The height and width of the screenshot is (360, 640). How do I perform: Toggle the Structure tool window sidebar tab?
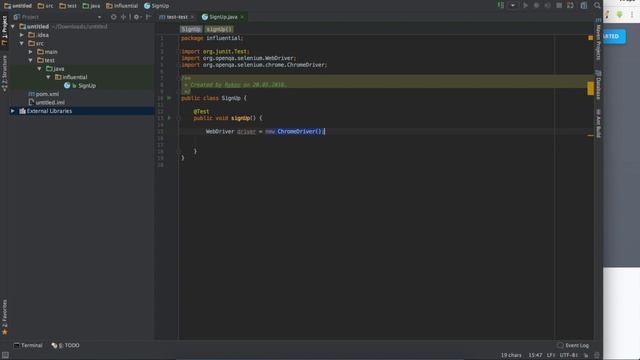(x=4, y=73)
